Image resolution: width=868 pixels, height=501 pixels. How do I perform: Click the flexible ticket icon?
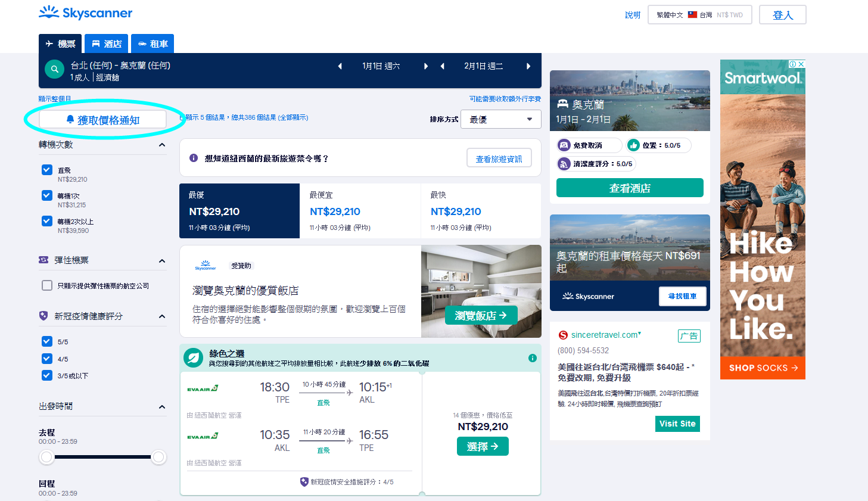coord(43,260)
